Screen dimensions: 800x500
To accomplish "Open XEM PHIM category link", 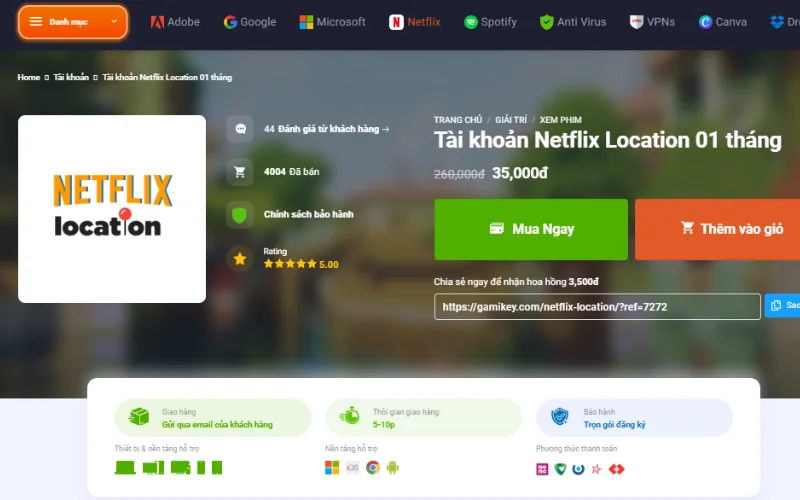I will (560, 120).
